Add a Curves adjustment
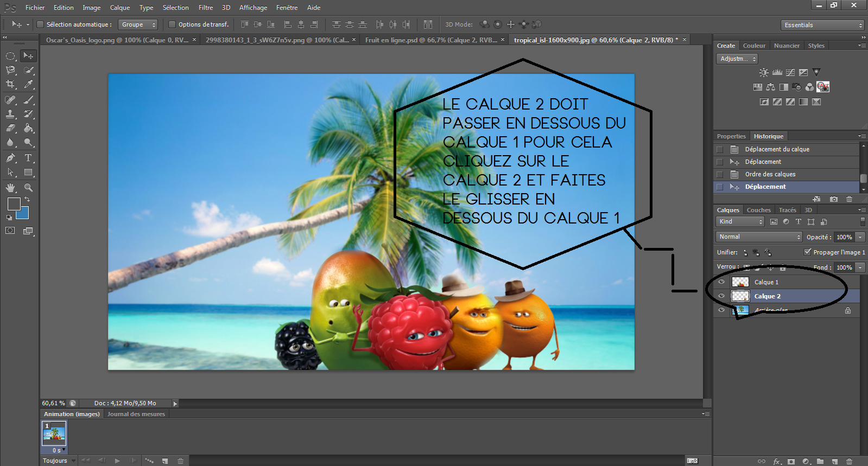This screenshot has height=466, width=868. point(790,72)
